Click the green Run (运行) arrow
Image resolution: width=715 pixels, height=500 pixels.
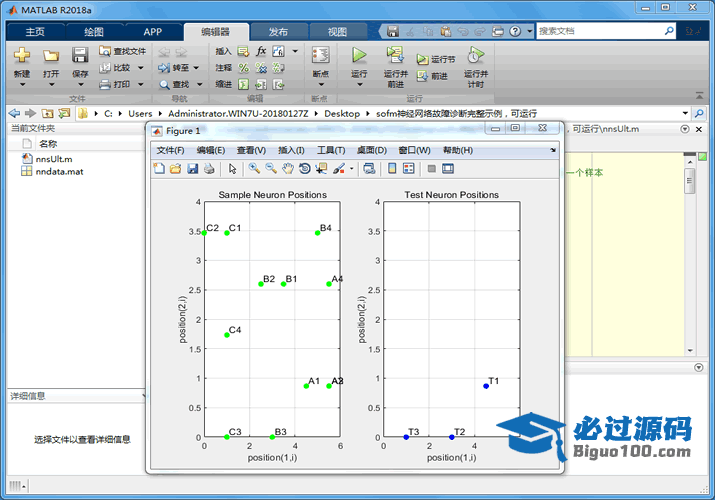tap(359, 56)
